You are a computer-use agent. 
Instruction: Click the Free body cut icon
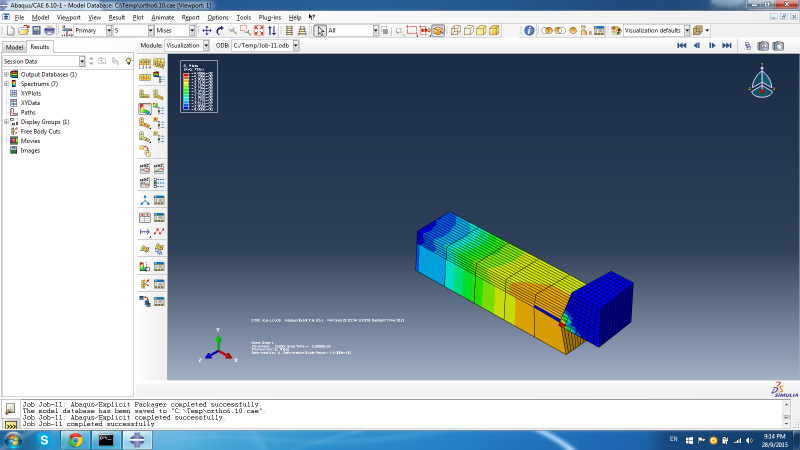click(x=145, y=284)
